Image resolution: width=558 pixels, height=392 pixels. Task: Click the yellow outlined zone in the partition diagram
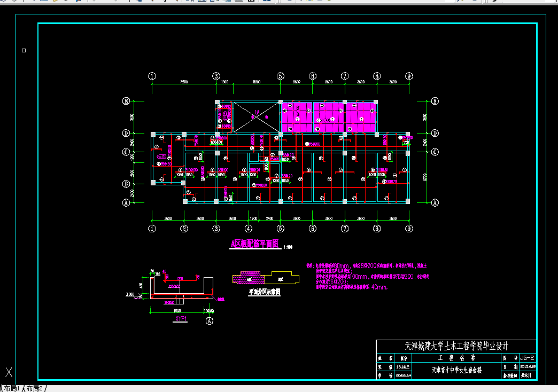click(x=282, y=278)
